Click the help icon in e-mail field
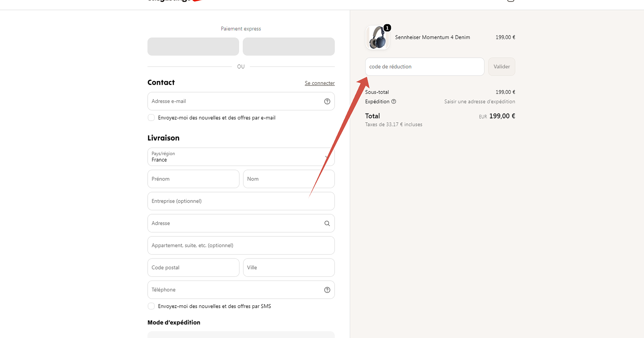This screenshot has height=338, width=644. pyautogui.click(x=327, y=102)
